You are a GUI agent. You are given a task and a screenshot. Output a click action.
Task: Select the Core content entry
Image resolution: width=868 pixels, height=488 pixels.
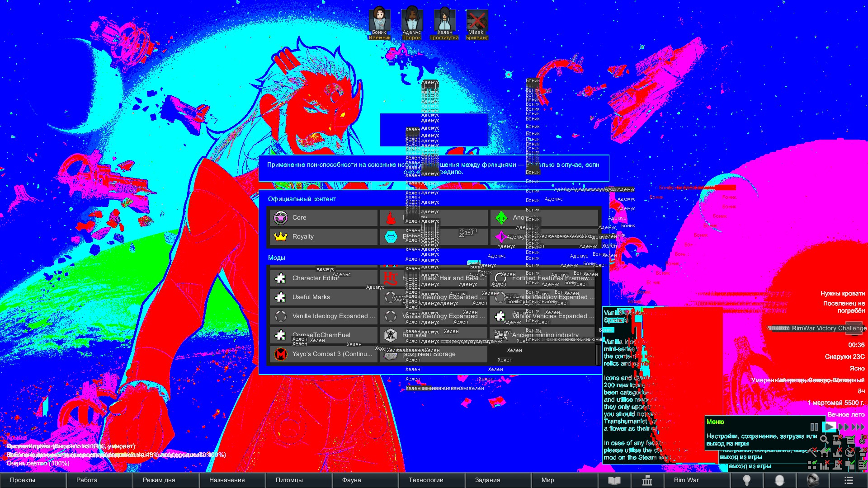(324, 218)
